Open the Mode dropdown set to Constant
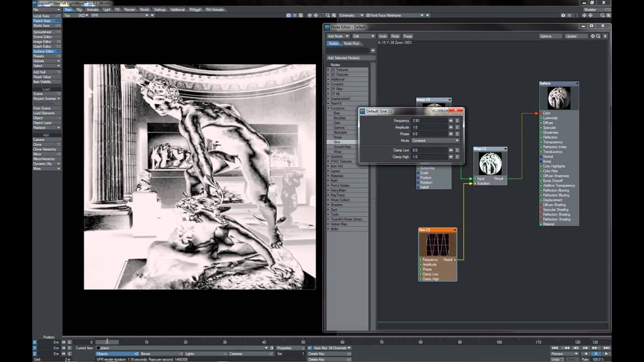Screen dimensions: 644x362 coord(436,140)
